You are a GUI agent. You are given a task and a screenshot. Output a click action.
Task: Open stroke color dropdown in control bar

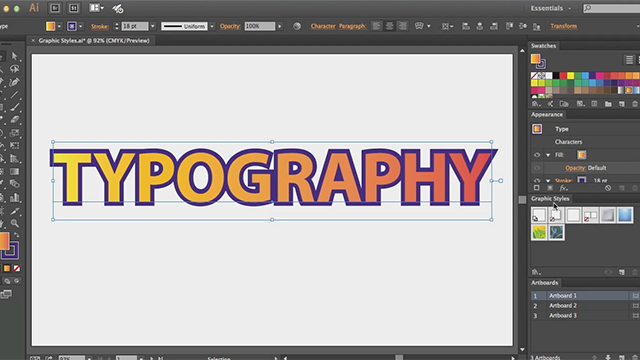pyautogui.click(x=80, y=26)
